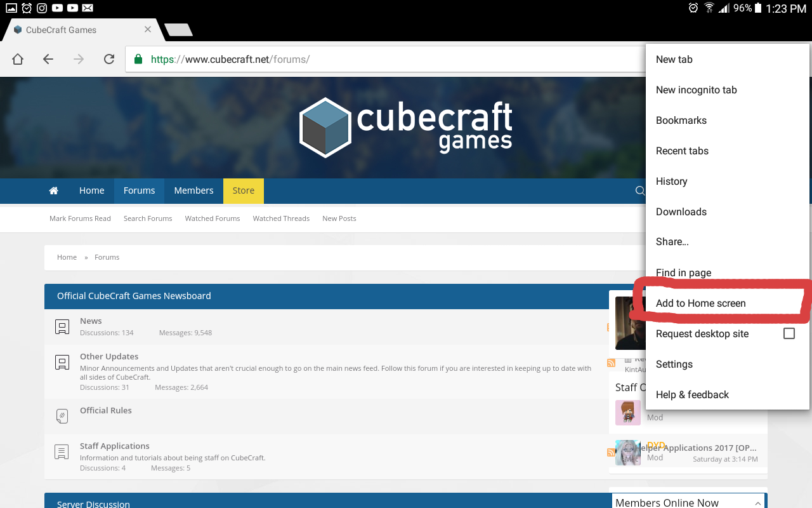
Task: Open the Instagram notification icon
Action: (x=42, y=8)
